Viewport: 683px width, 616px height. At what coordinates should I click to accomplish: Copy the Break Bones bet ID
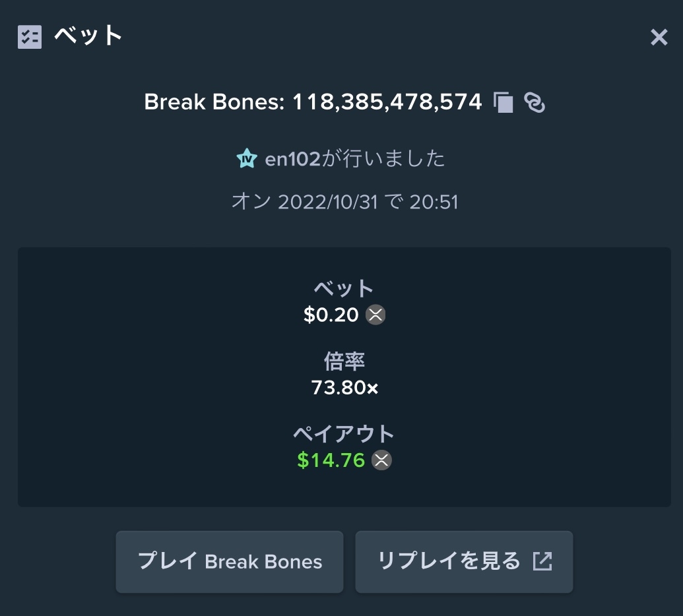coord(503,103)
